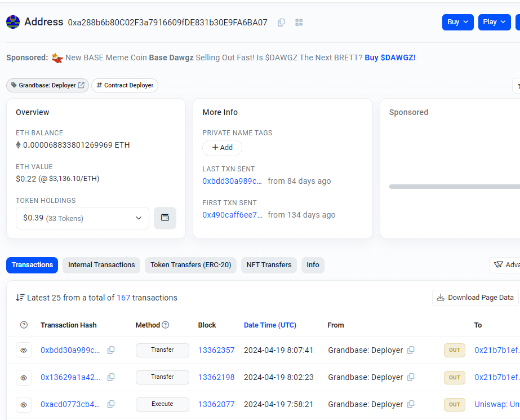The width and height of the screenshot is (520, 420).
Task: Click the sort icon beside Latest 25
Action: [20, 298]
